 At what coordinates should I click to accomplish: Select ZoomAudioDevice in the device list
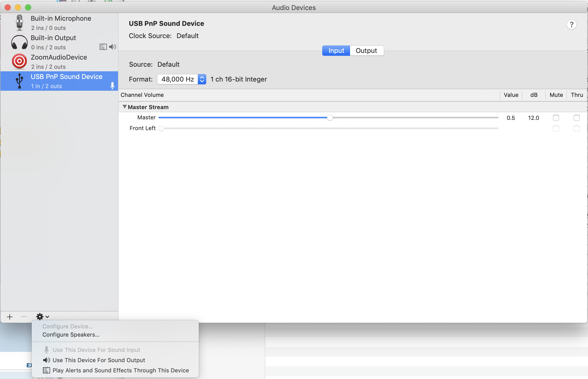pos(59,61)
